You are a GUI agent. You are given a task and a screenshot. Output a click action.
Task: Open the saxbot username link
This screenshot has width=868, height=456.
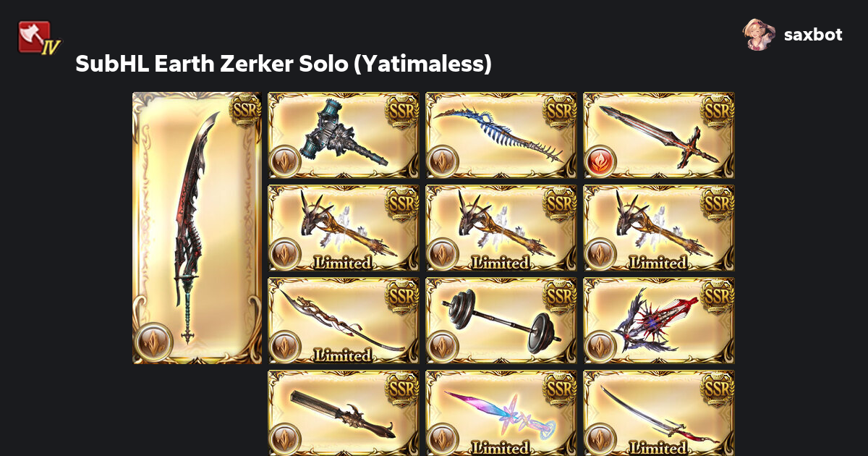point(813,34)
